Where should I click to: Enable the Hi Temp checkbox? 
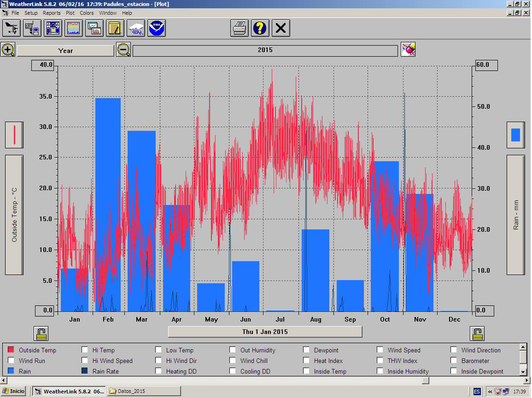tap(84, 350)
